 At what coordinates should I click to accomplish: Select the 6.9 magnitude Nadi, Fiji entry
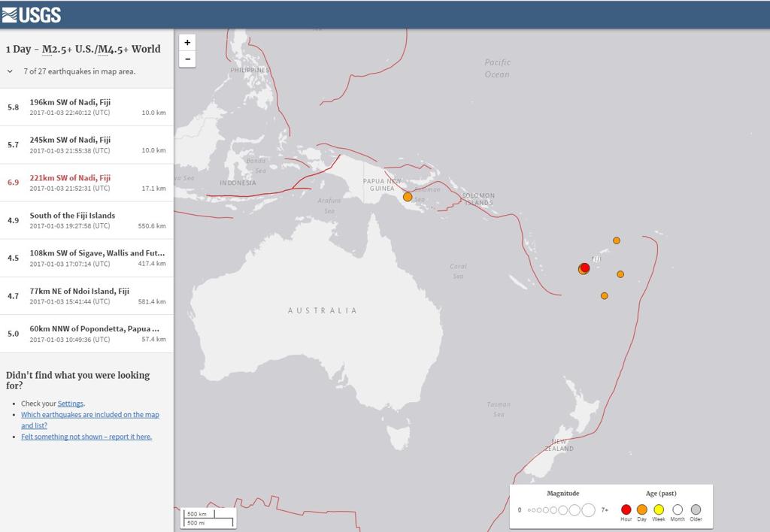(x=86, y=183)
